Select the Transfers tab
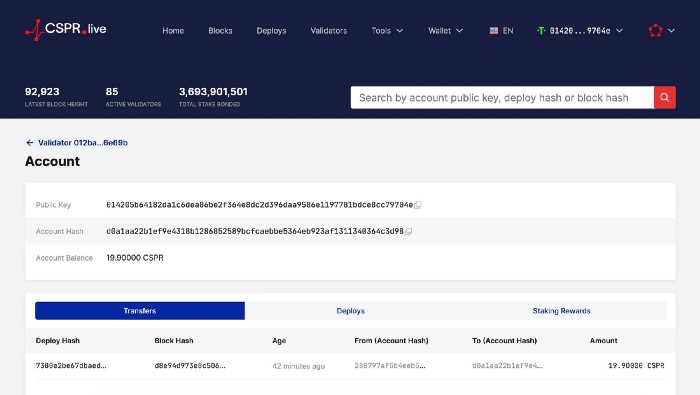Screen dimensions: 700x395 [140, 311]
